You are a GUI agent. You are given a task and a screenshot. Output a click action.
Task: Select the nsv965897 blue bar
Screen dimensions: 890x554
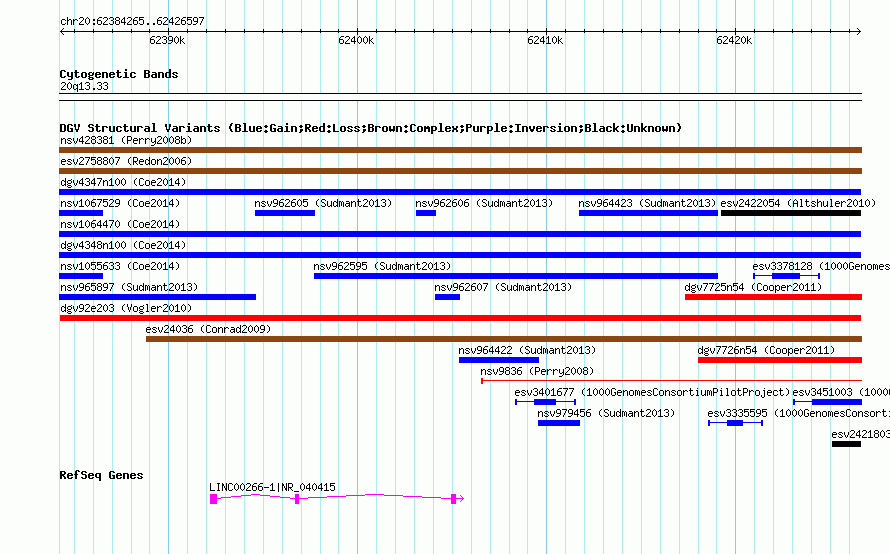pos(158,297)
